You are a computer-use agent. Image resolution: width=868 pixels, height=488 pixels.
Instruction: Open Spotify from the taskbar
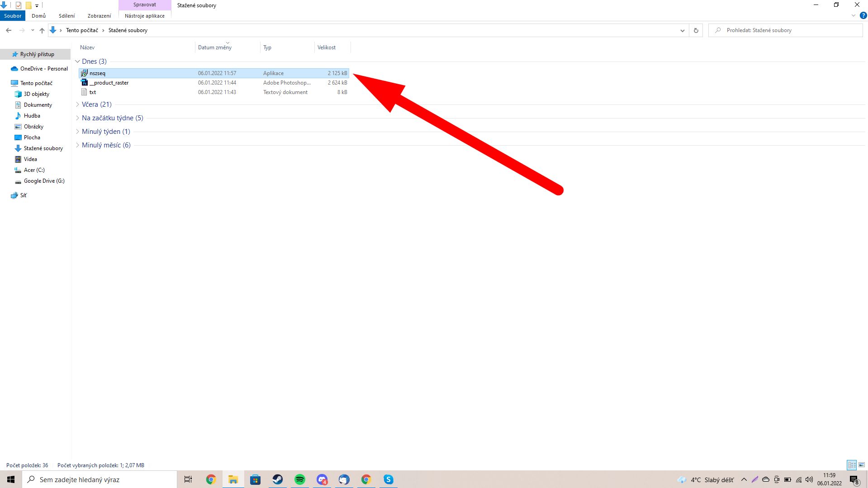[x=299, y=479]
